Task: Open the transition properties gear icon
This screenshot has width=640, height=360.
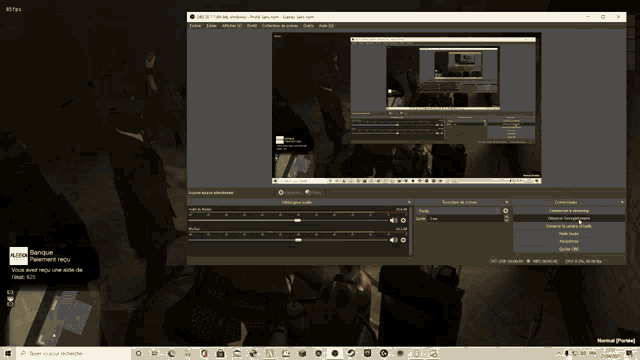Action: tap(506, 211)
